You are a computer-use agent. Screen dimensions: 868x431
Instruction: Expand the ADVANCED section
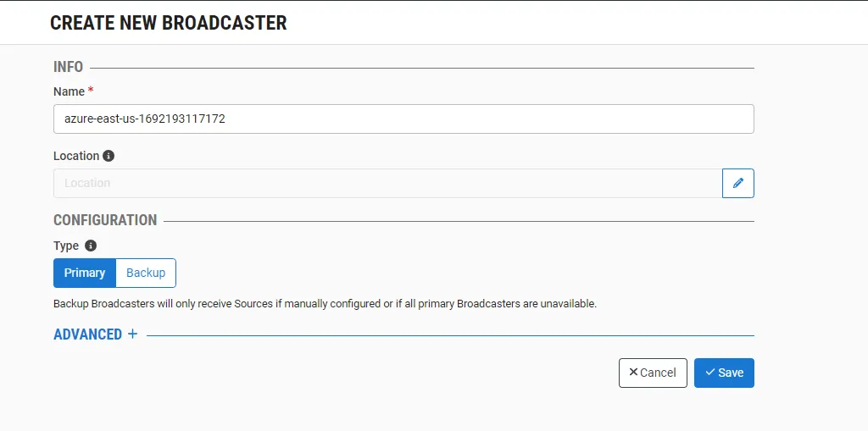pyautogui.click(x=95, y=334)
